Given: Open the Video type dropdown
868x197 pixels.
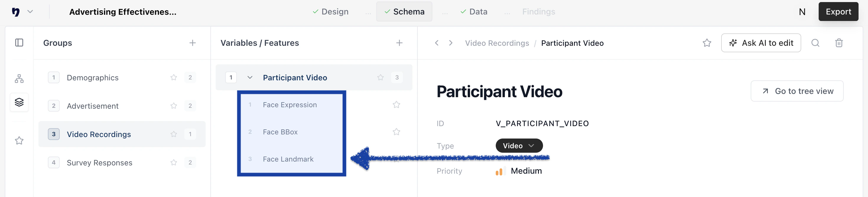Looking at the screenshot, I should [518, 146].
